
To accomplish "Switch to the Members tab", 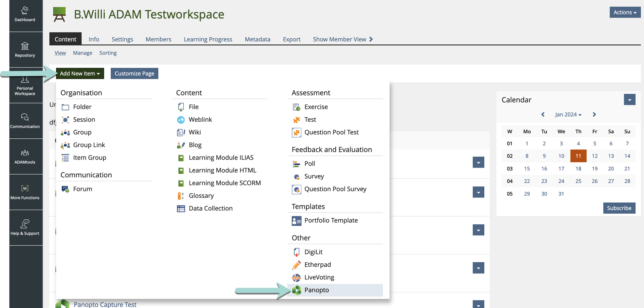I will (x=158, y=39).
